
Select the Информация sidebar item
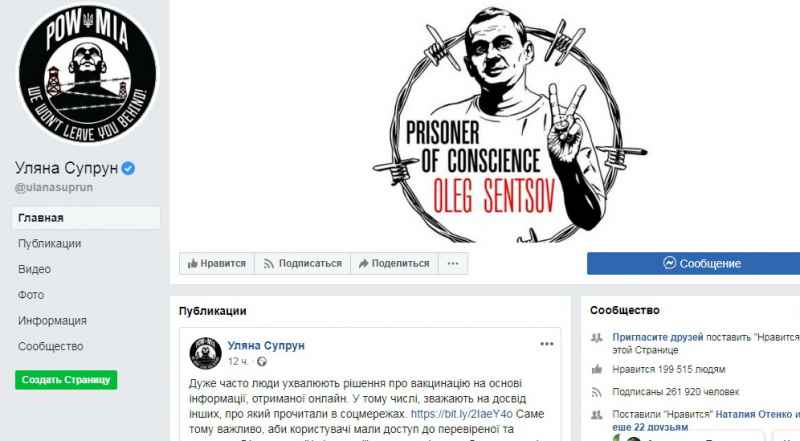52,321
